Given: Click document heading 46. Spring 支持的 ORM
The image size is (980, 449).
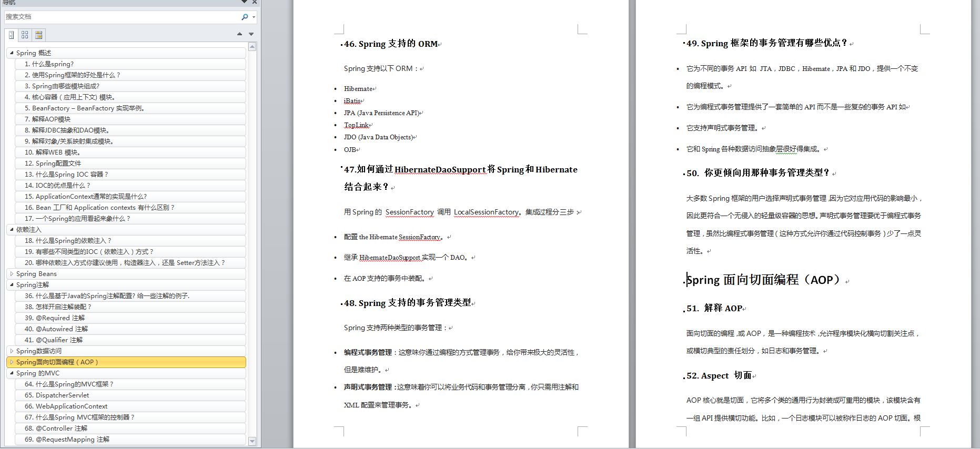Looking at the screenshot, I should pos(391,44).
